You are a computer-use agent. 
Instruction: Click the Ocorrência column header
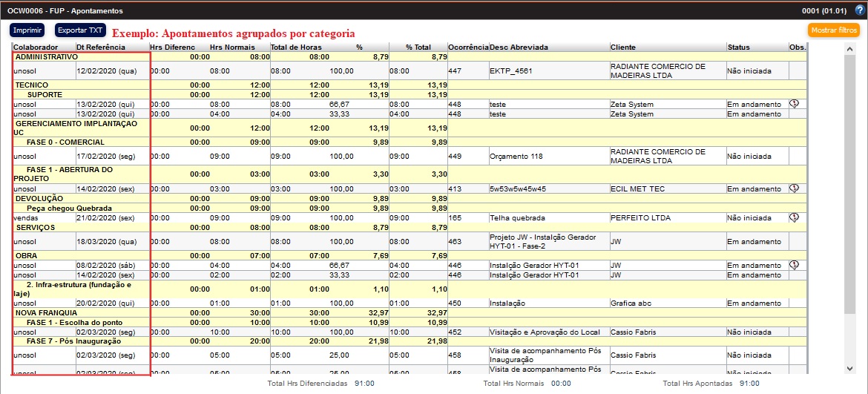[467, 47]
